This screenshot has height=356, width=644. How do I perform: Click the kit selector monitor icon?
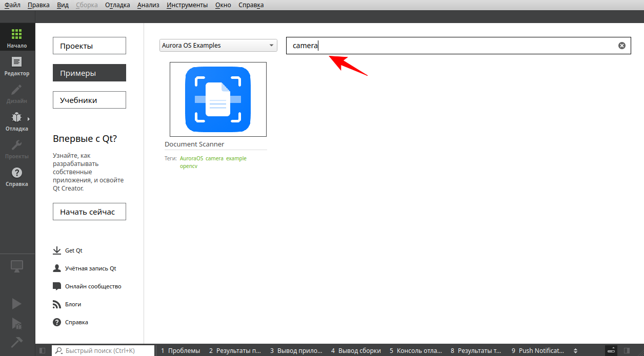coord(17,266)
